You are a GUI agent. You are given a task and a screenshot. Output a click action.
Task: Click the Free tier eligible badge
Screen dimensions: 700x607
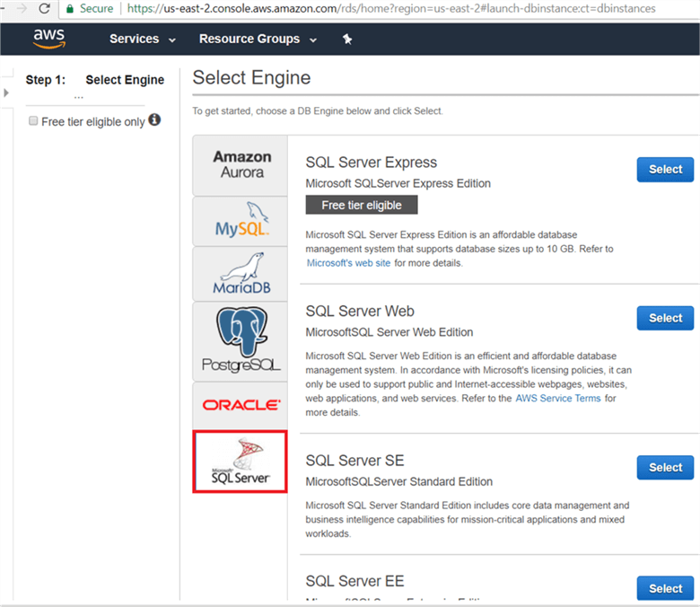coord(362,205)
